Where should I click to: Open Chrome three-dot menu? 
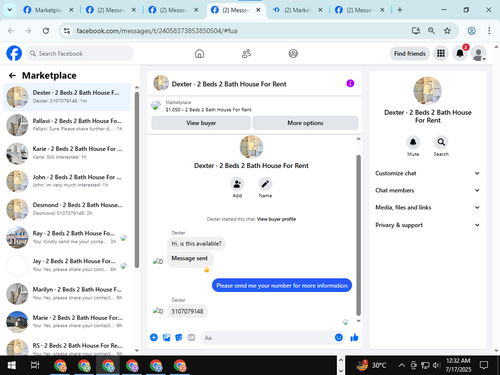click(x=489, y=31)
